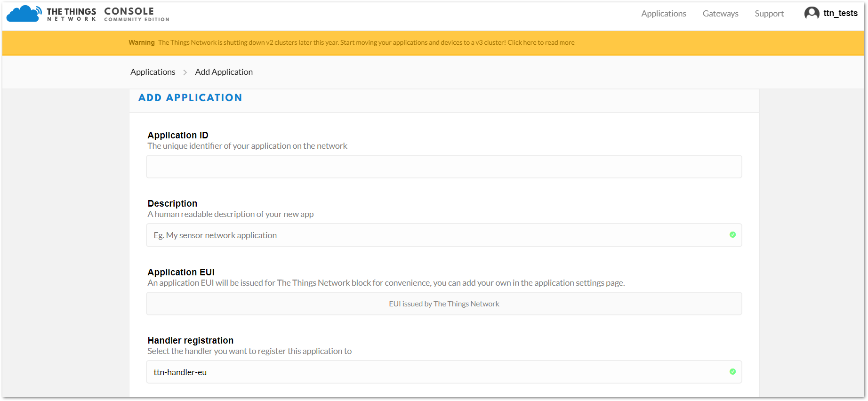This screenshot has width=868, height=401.
Task: Click the breadcrumb chevron separator
Action: [185, 72]
